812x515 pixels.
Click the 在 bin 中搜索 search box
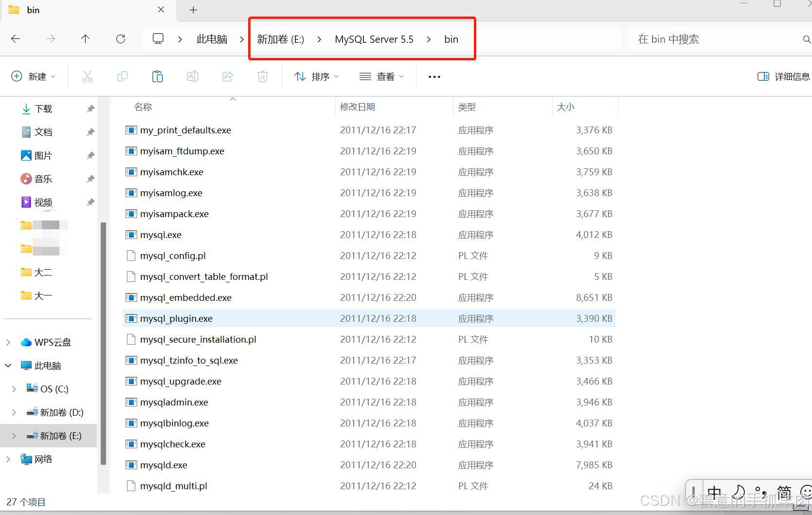(715, 39)
